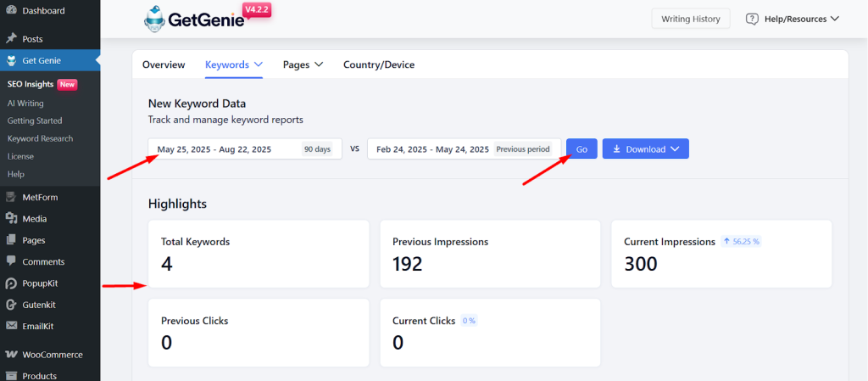Expand the Help/Resources dropdown chevron
Screen dimensions: 868x381
pos(835,19)
